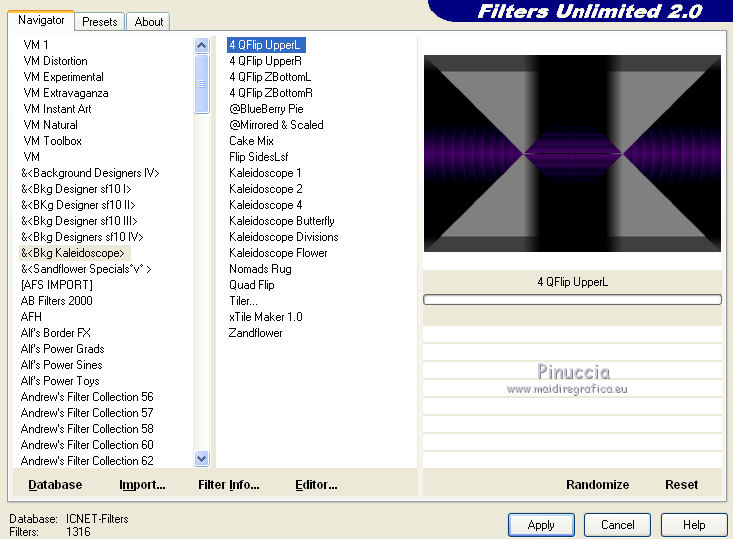This screenshot has width=733, height=539.
Task: Click the category list scrollbar thumb
Action: click(x=201, y=84)
